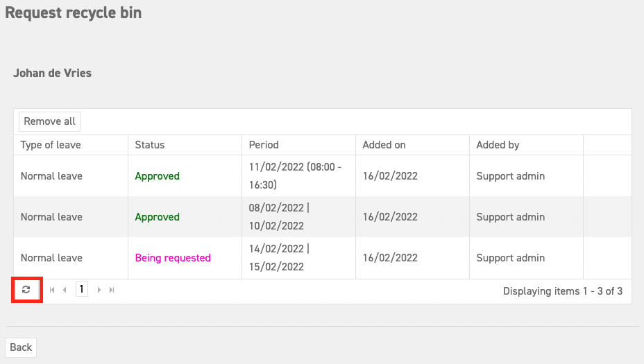Go to next page arrow
The width and height of the screenshot is (644, 364).
(99, 290)
